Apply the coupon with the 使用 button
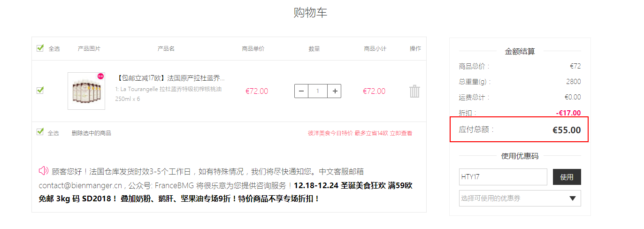644x229 pixels. tap(567, 177)
